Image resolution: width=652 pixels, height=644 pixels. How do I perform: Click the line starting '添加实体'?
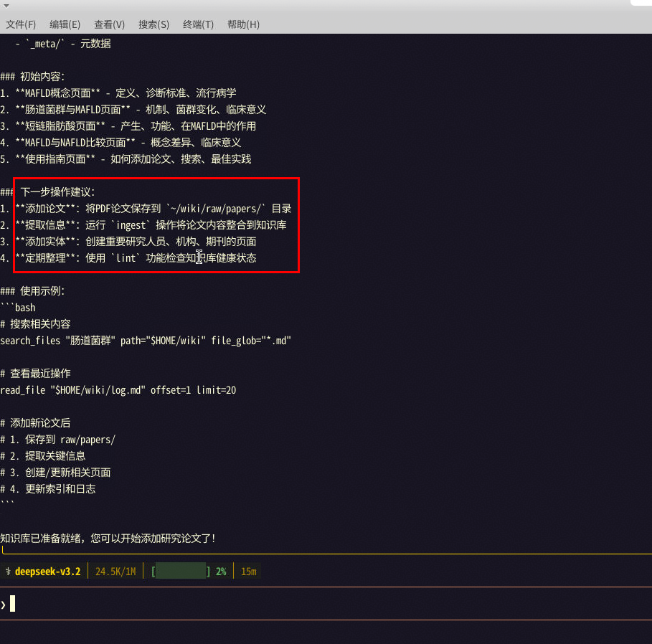tap(128, 242)
